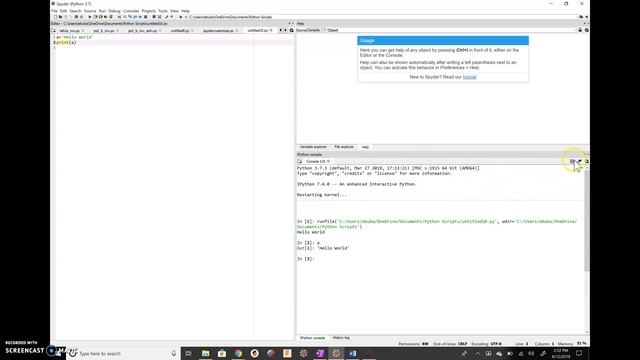Open the IPython console options gear
640x360 pixels.
point(587,161)
